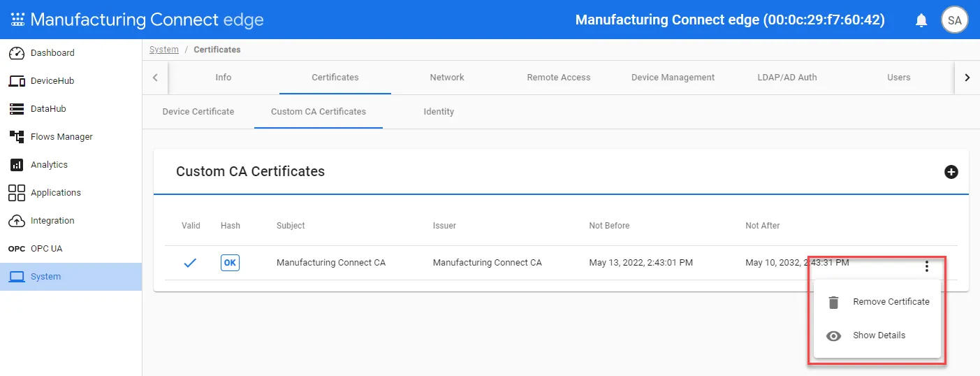Click the Not After column header
Viewport: 980px width, 376px height.
tap(763, 226)
